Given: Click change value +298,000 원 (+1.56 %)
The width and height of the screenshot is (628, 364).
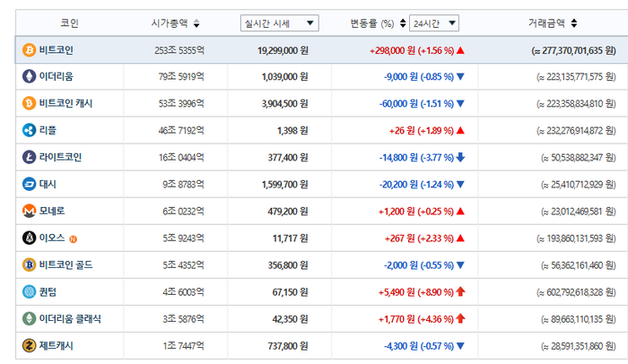Looking at the screenshot, I should click(x=412, y=50).
